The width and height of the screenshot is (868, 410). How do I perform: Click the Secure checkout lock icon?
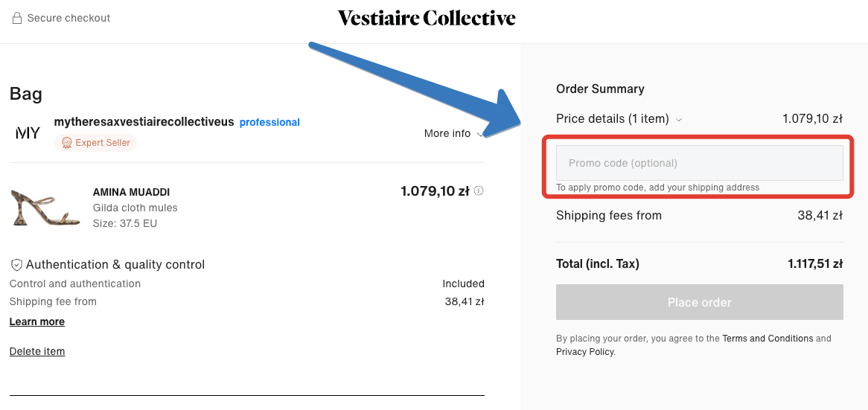coord(17,18)
